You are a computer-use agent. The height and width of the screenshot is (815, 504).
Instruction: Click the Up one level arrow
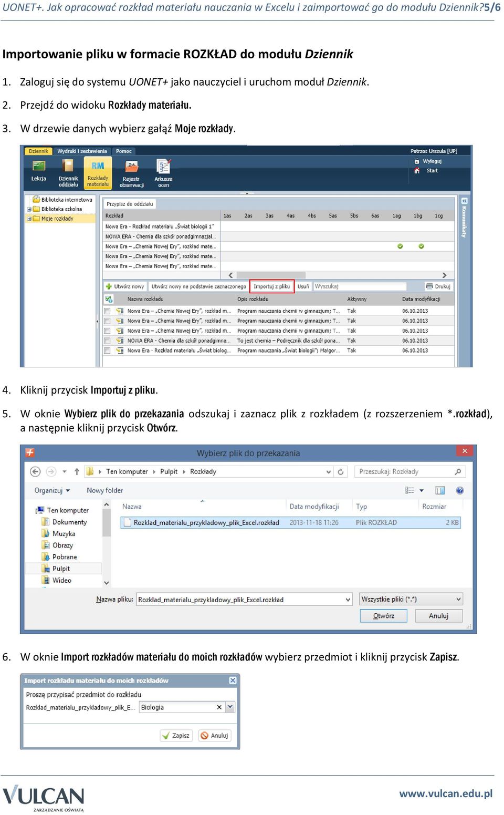click(x=77, y=471)
